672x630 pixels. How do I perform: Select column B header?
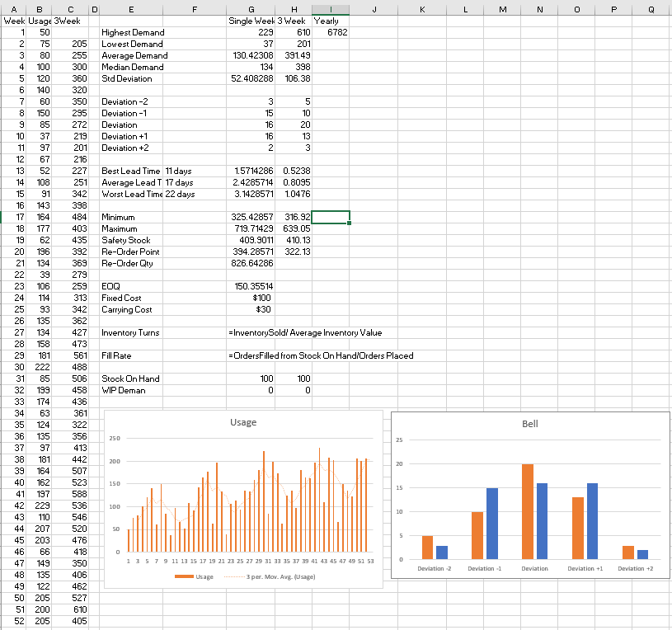click(x=39, y=9)
